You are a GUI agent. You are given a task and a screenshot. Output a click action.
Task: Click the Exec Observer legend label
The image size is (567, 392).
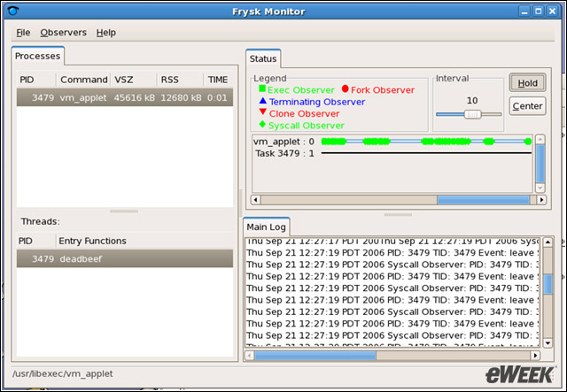tap(301, 90)
